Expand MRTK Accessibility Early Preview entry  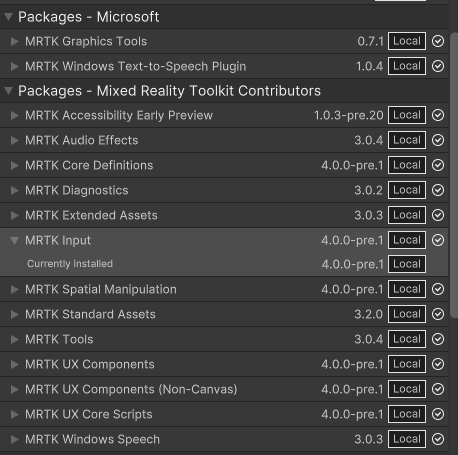(15, 115)
